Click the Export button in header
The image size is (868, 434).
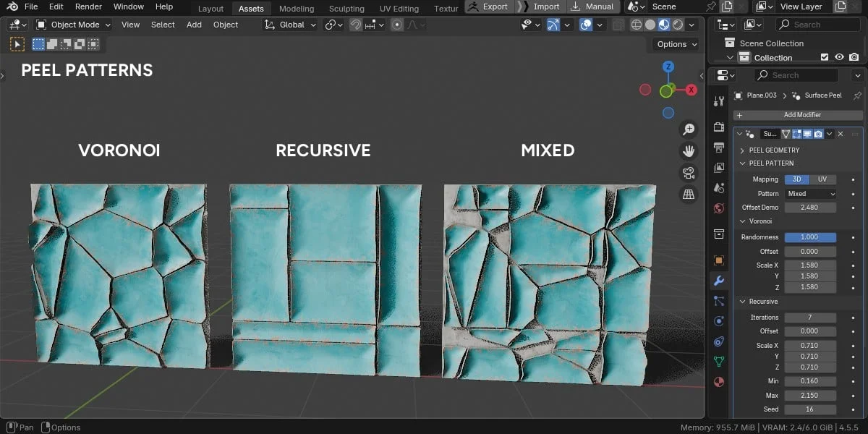494,6
